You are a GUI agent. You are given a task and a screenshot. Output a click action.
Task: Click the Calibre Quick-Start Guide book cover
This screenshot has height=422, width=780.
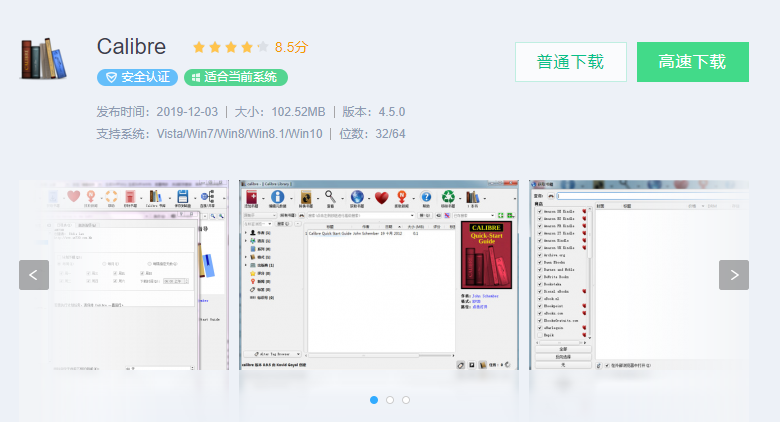point(485,256)
